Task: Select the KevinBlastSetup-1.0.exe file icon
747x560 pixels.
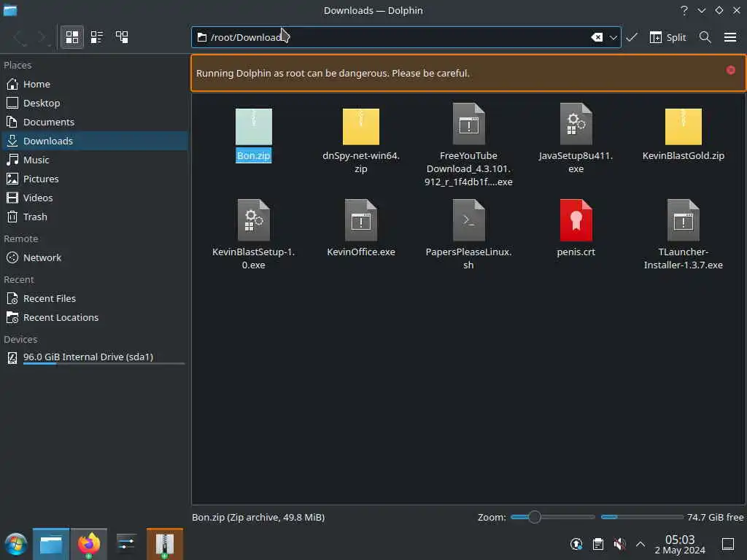Action: pyautogui.click(x=253, y=220)
